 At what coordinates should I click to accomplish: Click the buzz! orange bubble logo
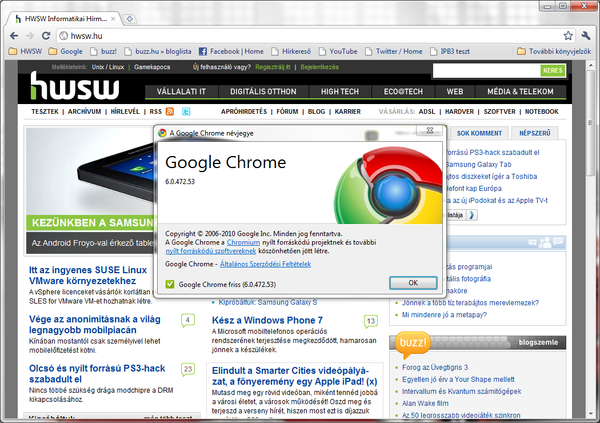(x=412, y=344)
